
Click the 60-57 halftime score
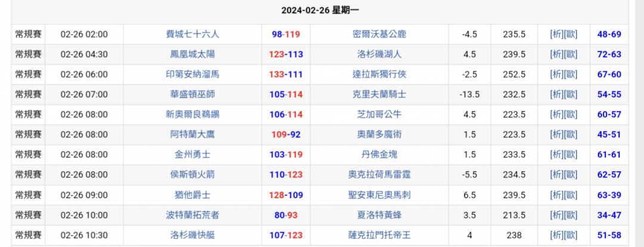pyautogui.click(x=609, y=115)
